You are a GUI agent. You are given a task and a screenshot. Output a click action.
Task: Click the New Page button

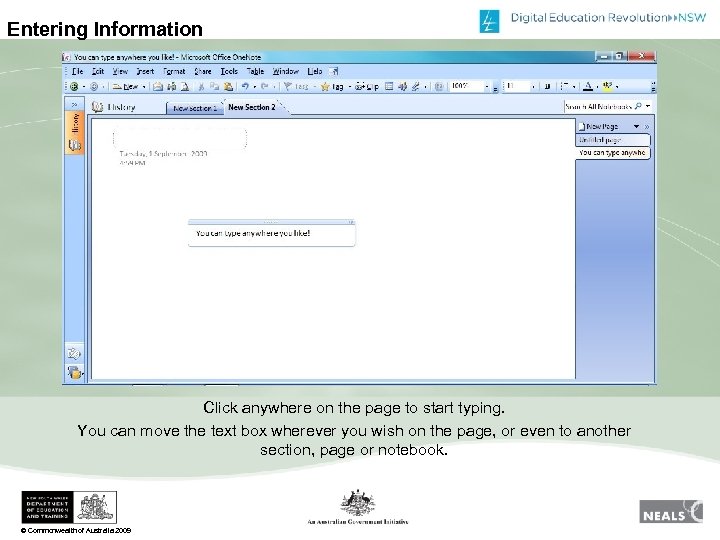[598, 126]
